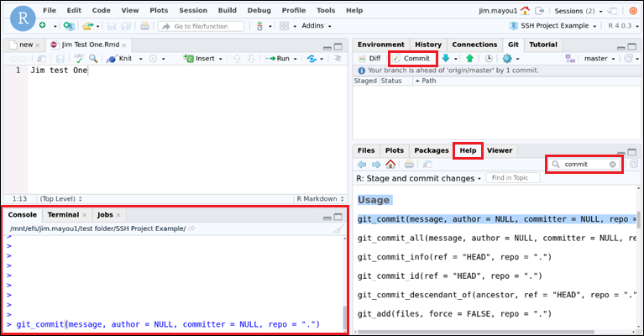Click the Find in Topic field
The image size is (644, 336).
click(512, 178)
